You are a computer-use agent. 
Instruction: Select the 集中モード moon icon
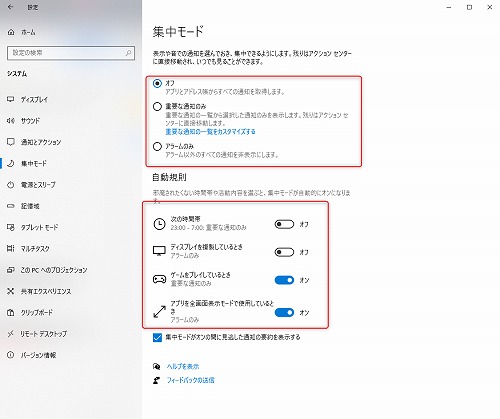coord(11,163)
